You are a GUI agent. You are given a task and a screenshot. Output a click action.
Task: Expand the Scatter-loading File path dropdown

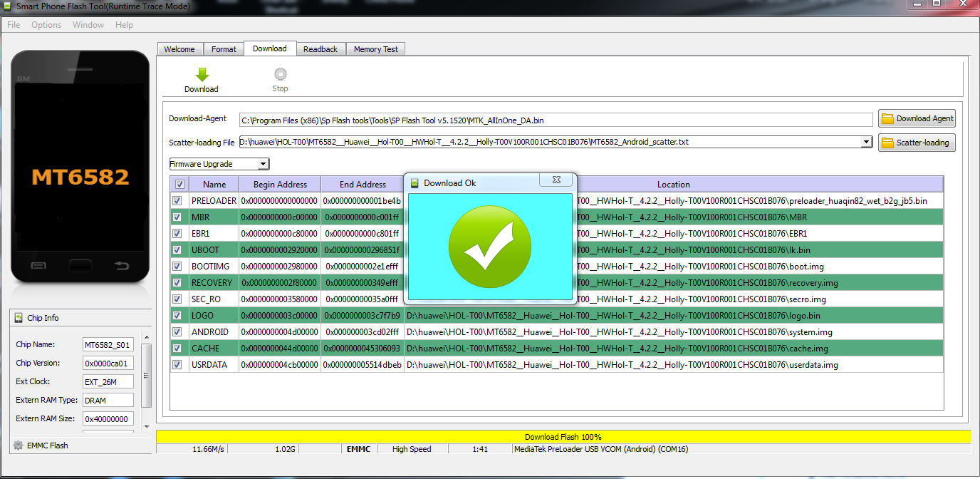click(x=867, y=142)
